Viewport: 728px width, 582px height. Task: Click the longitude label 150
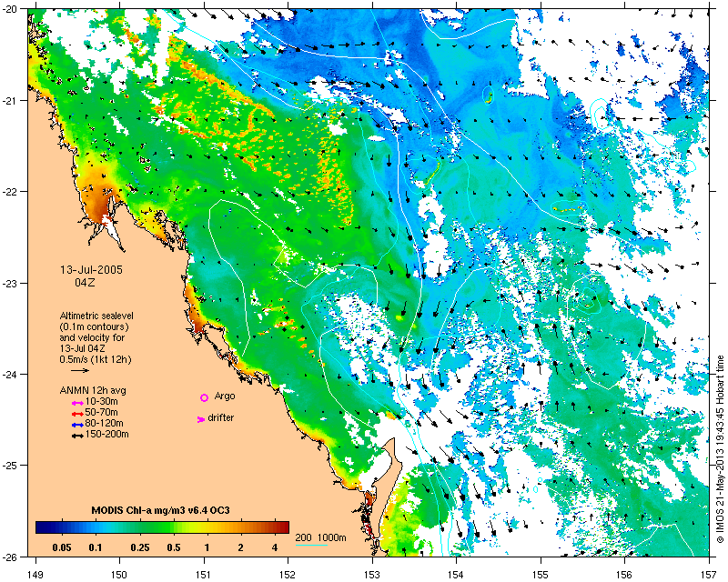click(119, 575)
